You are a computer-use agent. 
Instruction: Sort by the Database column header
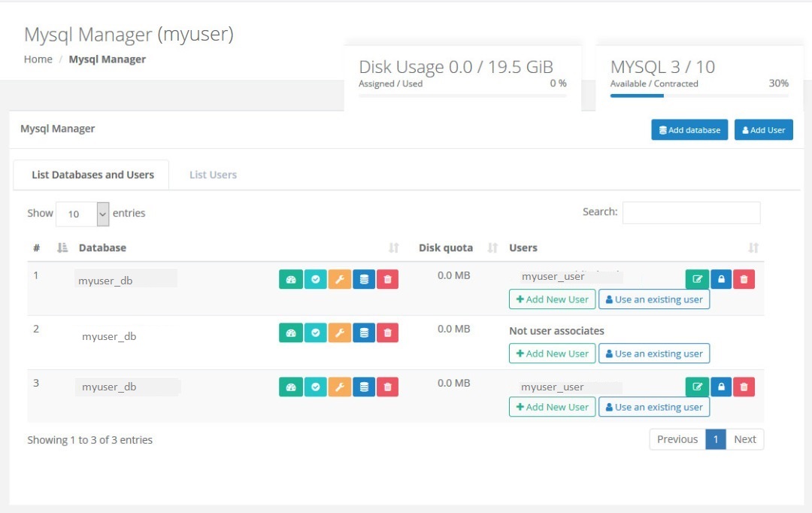click(102, 247)
